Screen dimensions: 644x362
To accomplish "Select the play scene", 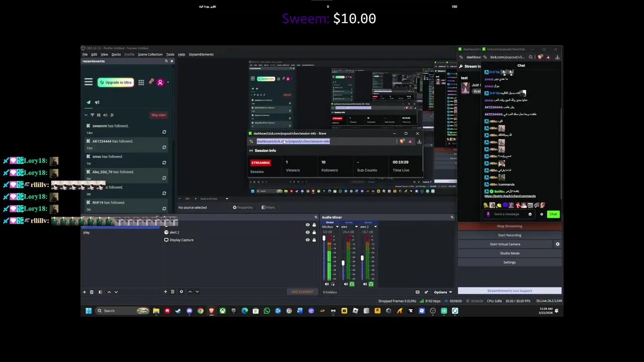I will point(121,232).
